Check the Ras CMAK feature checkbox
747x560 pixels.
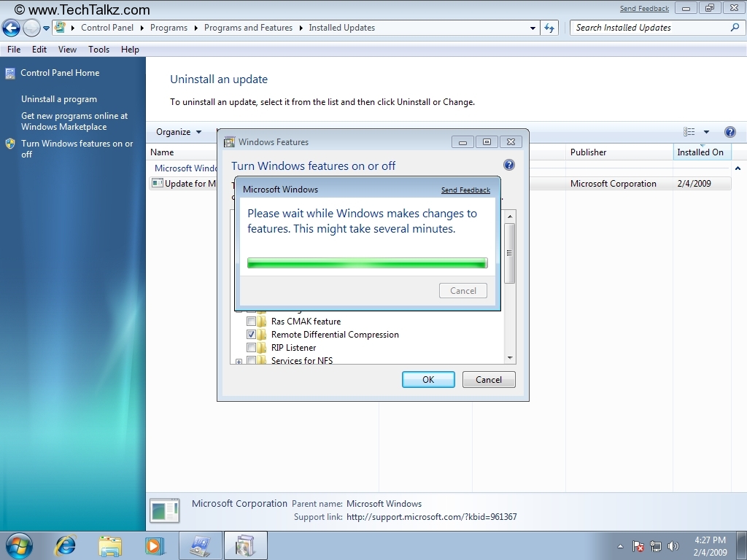[251, 322]
